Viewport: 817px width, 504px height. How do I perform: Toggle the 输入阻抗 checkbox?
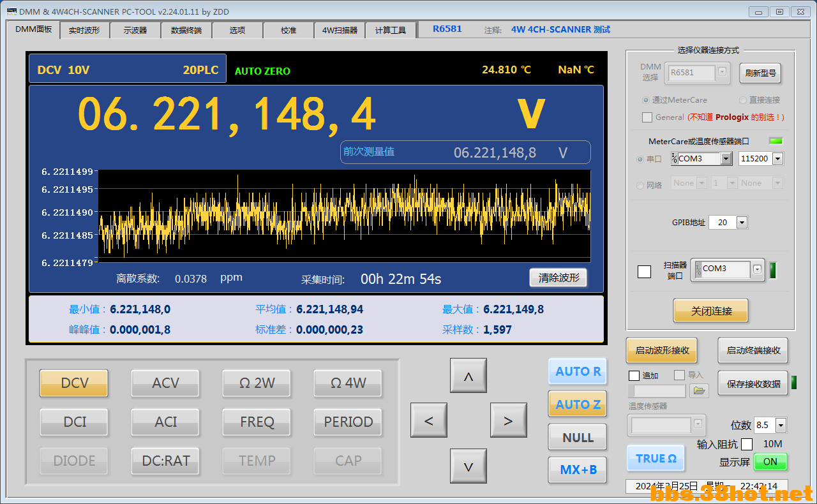coord(747,444)
